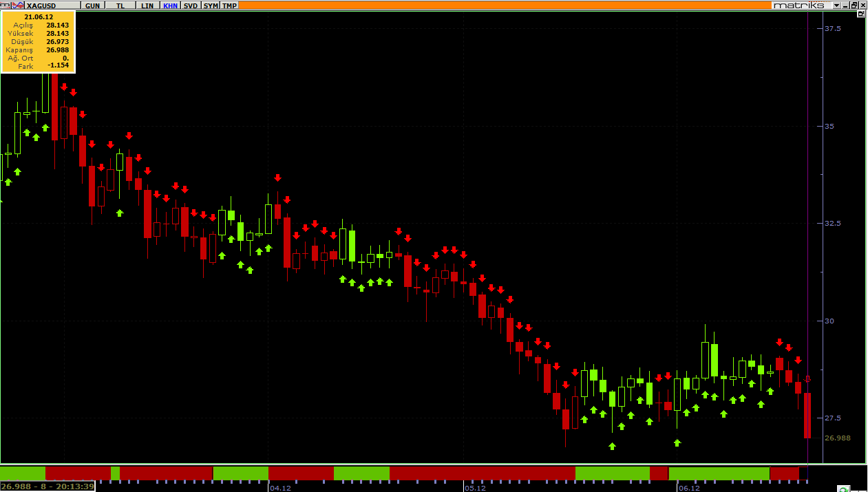868x492 pixels.
Task: Click the detach window icon below close
Action: coord(861,14)
